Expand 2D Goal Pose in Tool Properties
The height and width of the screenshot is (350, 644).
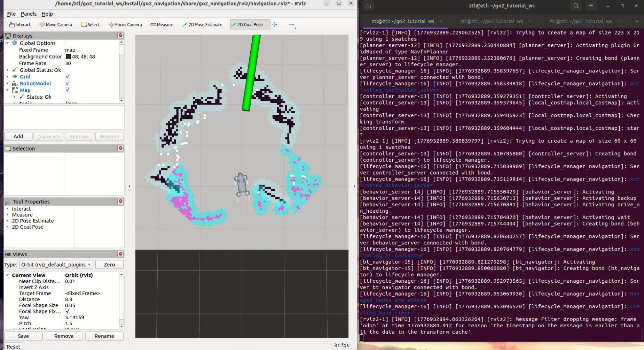7,227
